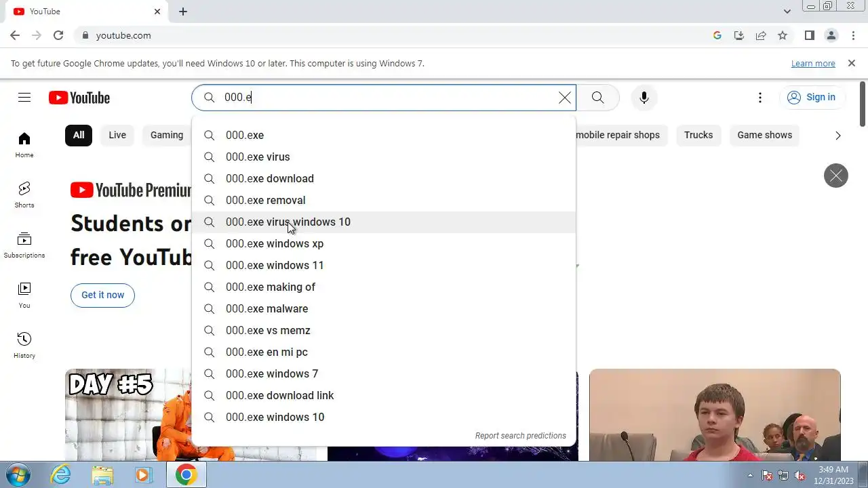
Task: Open the You section in sidebar
Action: 24,295
